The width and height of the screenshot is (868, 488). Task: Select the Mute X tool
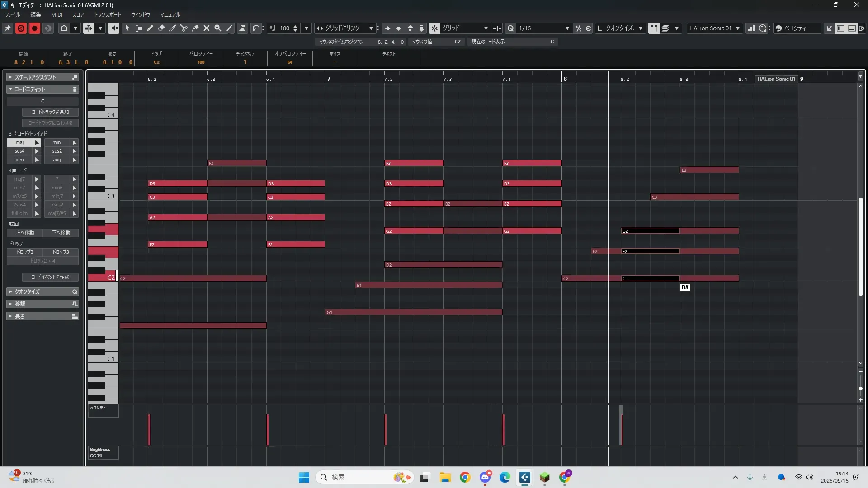(x=207, y=28)
